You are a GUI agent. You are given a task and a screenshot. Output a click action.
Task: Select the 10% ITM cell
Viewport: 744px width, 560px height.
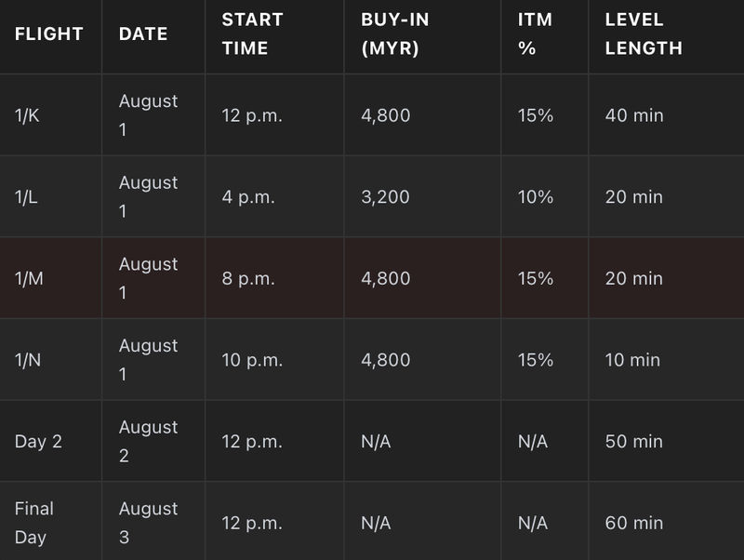point(536,197)
